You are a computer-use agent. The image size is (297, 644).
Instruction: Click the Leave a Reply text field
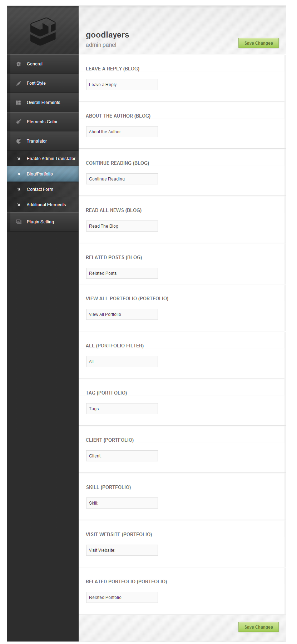click(x=122, y=85)
